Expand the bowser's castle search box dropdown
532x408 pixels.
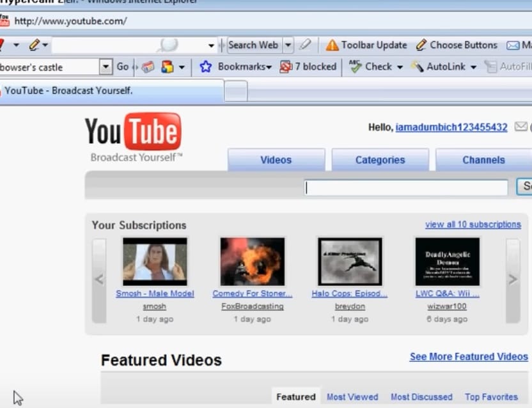[106, 67]
